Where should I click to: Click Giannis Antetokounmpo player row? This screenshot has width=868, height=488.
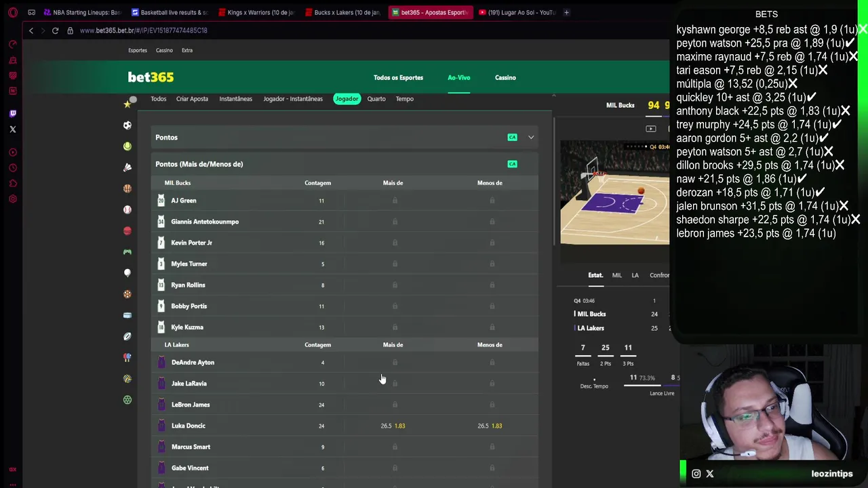pyautogui.click(x=346, y=222)
